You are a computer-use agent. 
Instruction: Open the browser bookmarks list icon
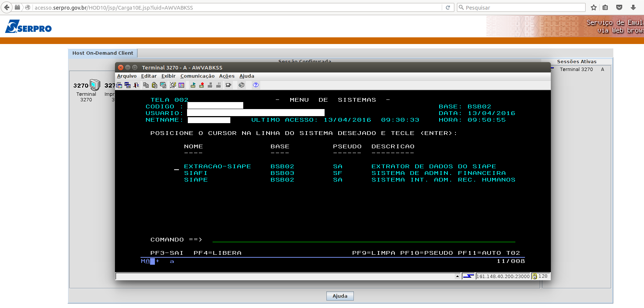605,7
